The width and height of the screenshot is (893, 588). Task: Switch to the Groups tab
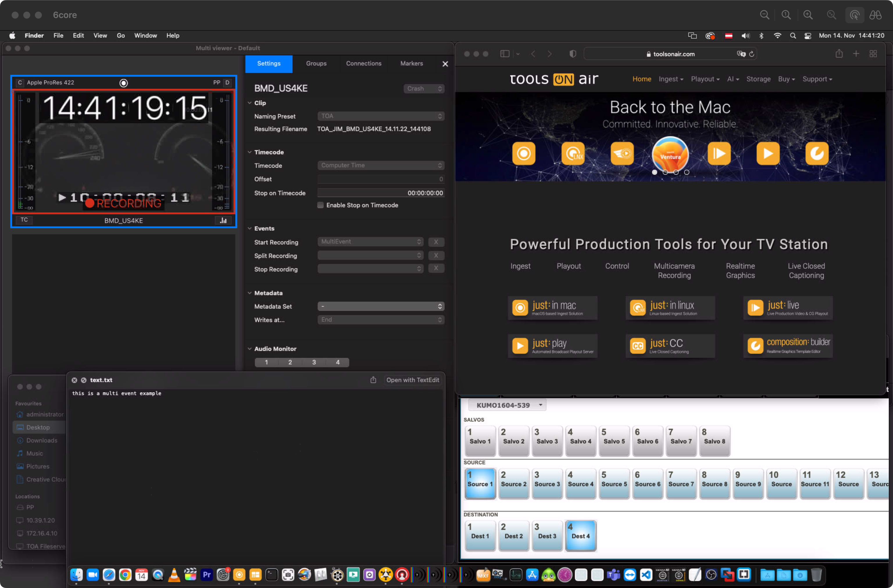click(x=316, y=63)
